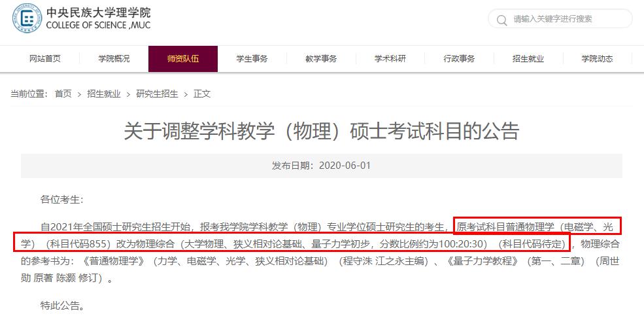Open the 招生就业 navigation menu
Viewport: 644px width, 322px height.
tap(528, 59)
